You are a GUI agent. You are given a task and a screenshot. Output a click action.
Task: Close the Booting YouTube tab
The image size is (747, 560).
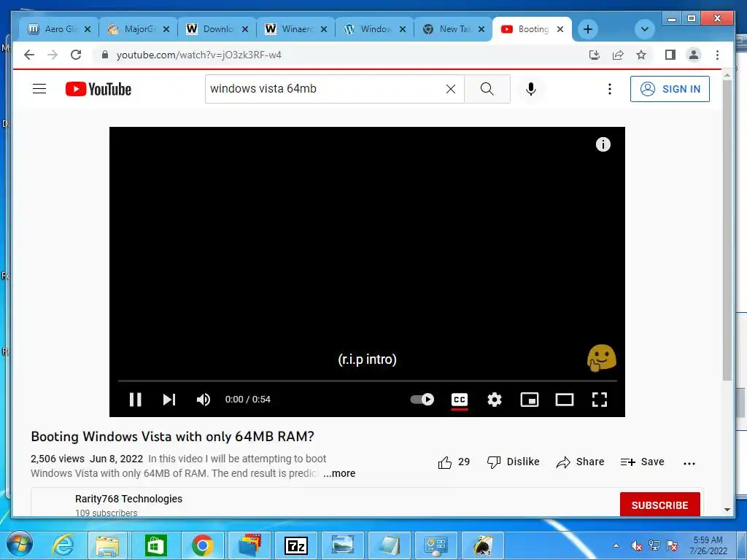pyautogui.click(x=560, y=29)
